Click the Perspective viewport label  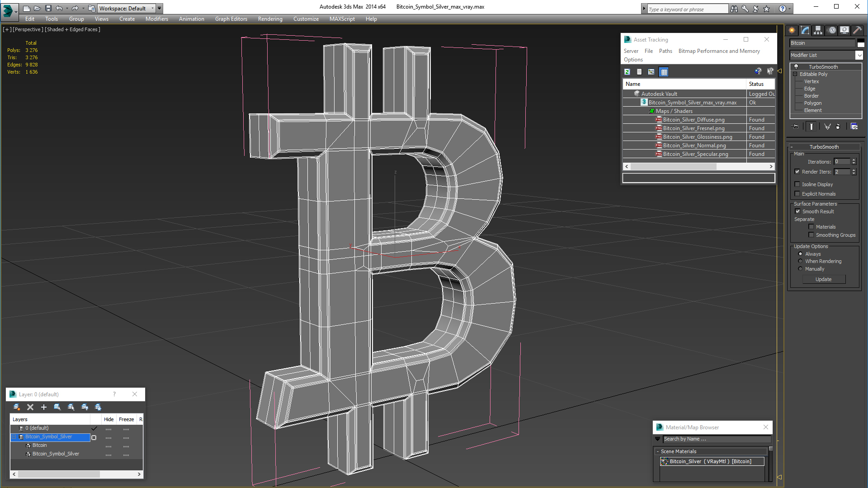coord(28,29)
